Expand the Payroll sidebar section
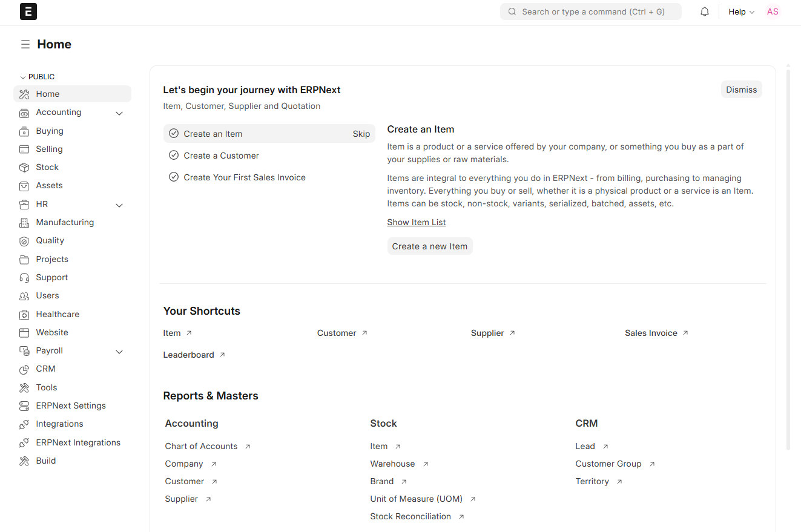The width and height of the screenshot is (801, 532). pos(119,352)
